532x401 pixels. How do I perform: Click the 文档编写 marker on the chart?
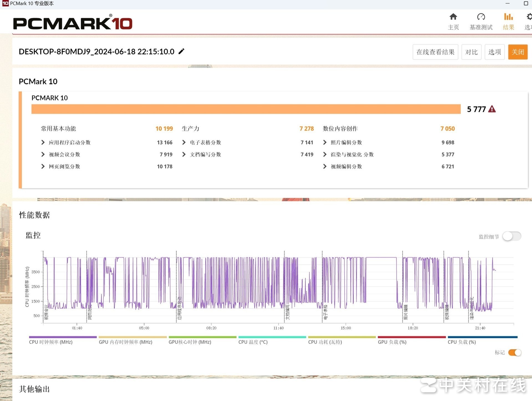pyautogui.click(x=287, y=313)
